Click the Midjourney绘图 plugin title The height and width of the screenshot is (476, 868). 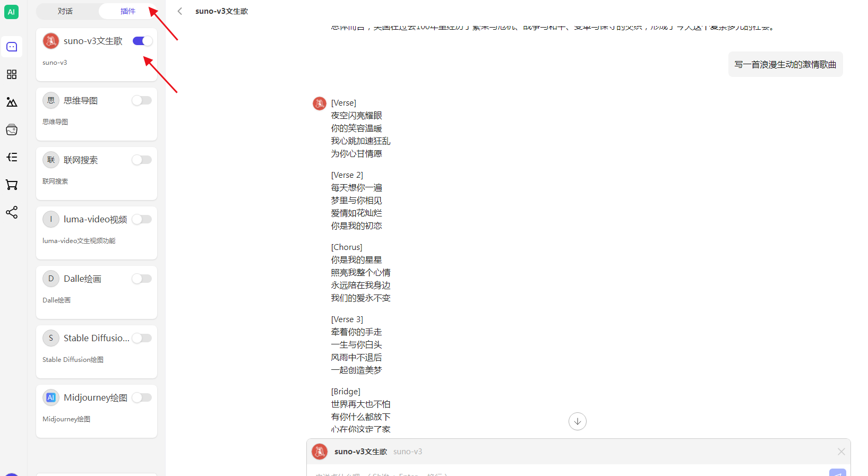pos(96,397)
